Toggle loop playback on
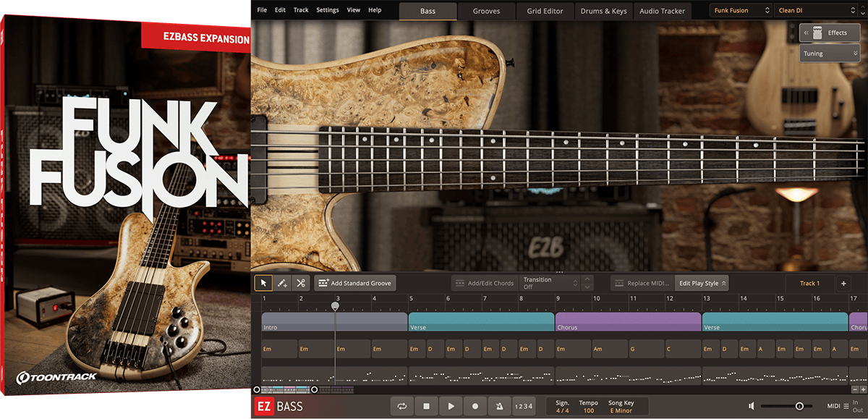Viewport: 868px width, 419px height. 401,407
